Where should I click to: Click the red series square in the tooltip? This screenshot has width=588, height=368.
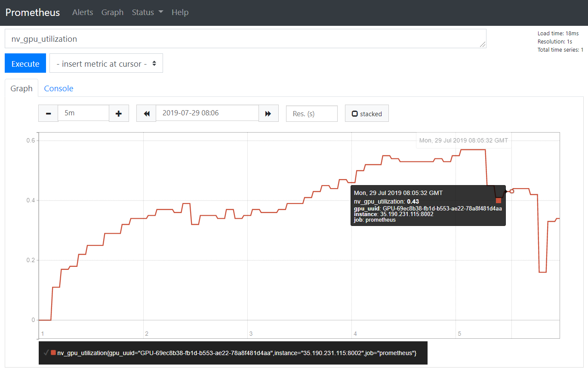pos(499,201)
